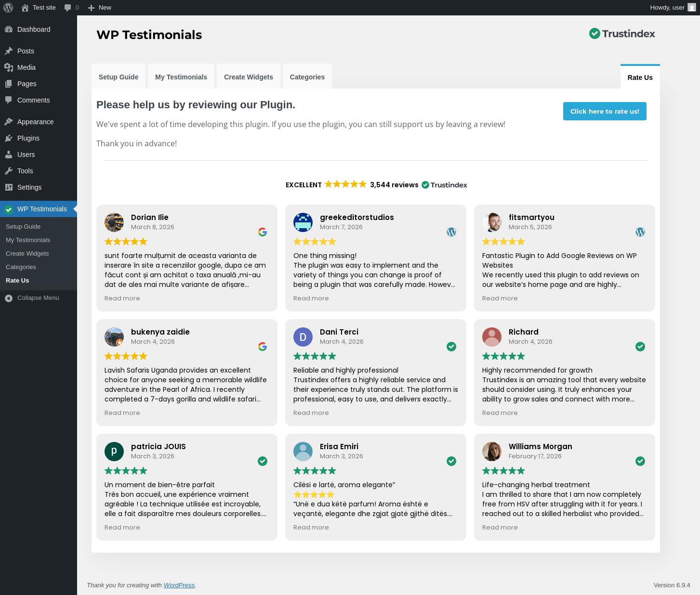Click the verified check icon on Dani Terci's review

pos(451,347)
